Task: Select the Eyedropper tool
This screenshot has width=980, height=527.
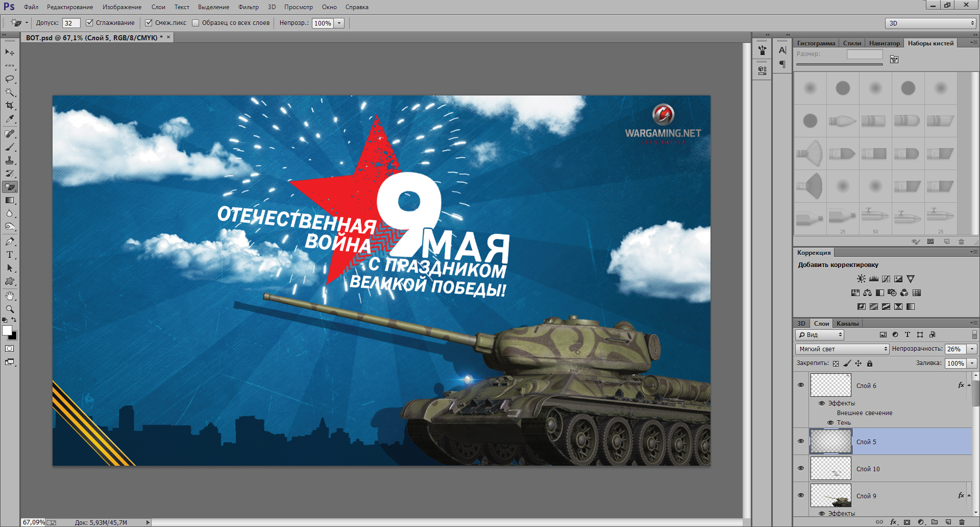Action: (10, 119)
